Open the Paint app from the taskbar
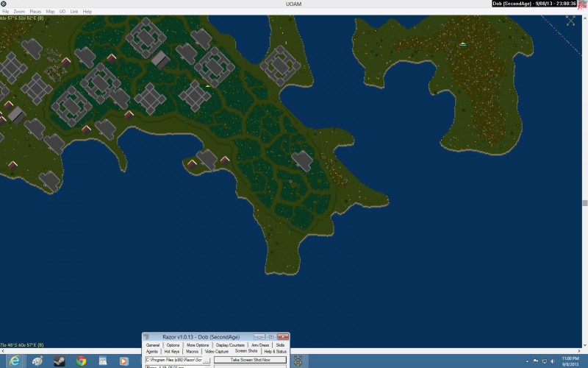Screen dimensions: 588x368 (x=37, y=361)
